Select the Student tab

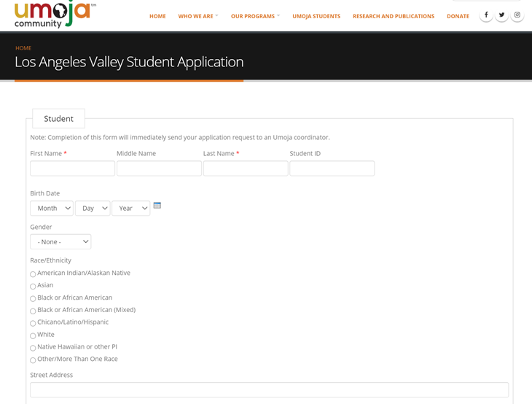[58, 118]
